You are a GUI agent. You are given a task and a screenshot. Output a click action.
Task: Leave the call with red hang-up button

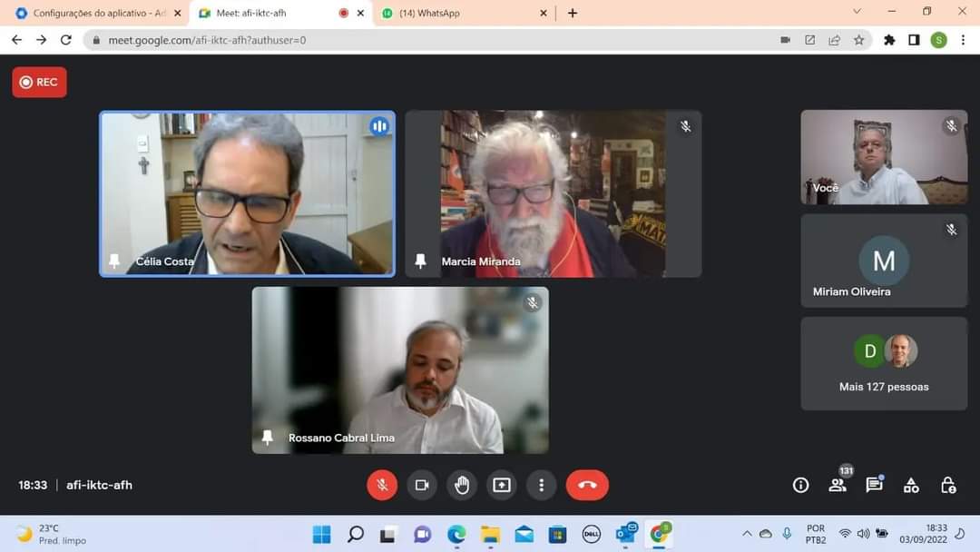[587, 485]
